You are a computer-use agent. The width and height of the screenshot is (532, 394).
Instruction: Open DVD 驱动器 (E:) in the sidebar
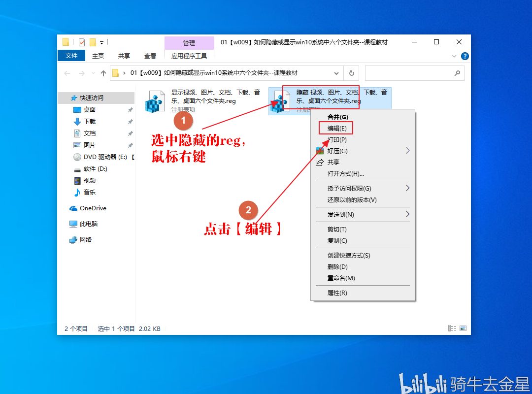(105, 157)
